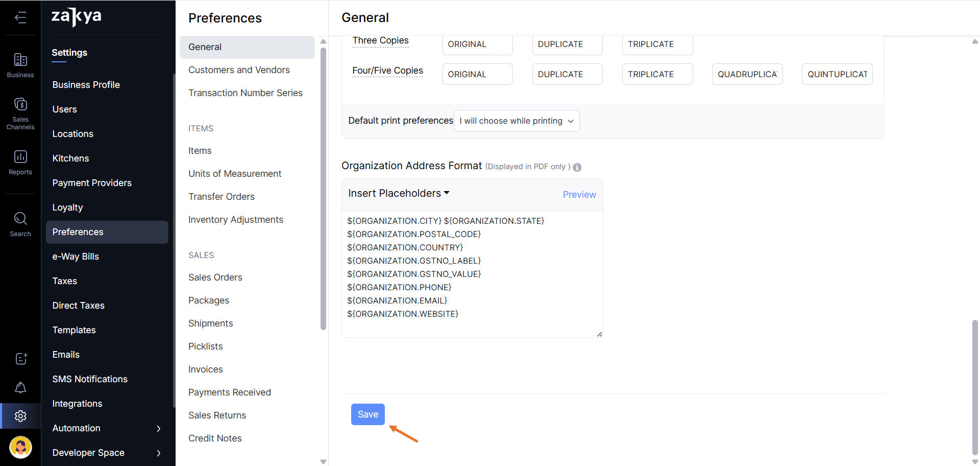This screenshot has width=980, height=466.
Task: Click the QUADRUPLICATE copy label field
Action: [x=747, y=75]
